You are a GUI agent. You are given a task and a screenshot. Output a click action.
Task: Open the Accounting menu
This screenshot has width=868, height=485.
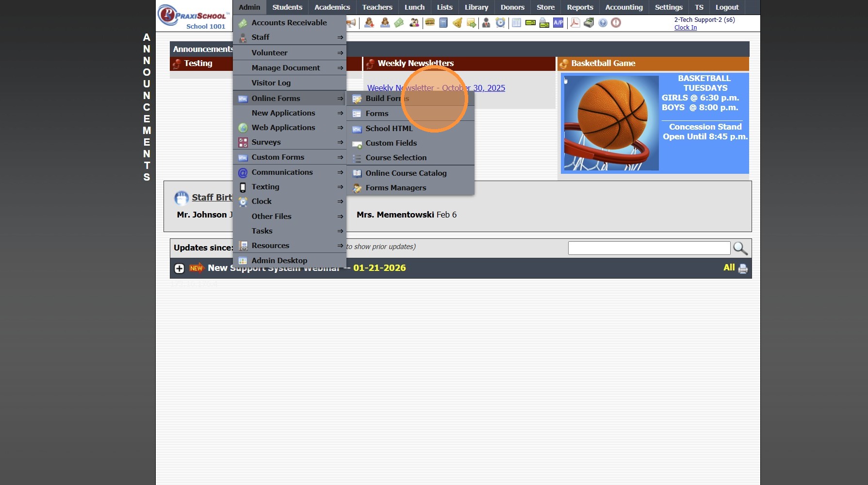click(624, 7)
